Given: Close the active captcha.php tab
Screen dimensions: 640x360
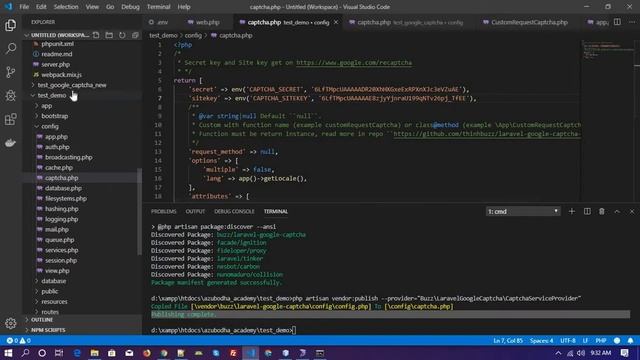Looking at the screenshot, I should [x=336, y=22].
